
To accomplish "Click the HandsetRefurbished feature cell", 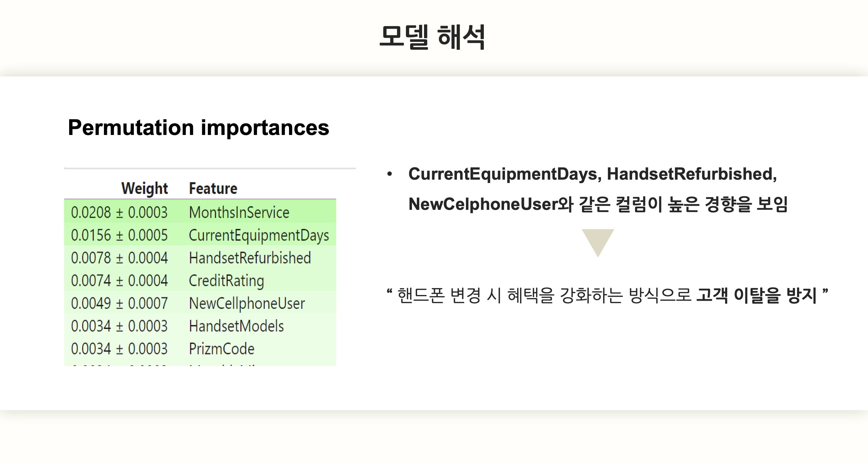I will pos(250,258).
